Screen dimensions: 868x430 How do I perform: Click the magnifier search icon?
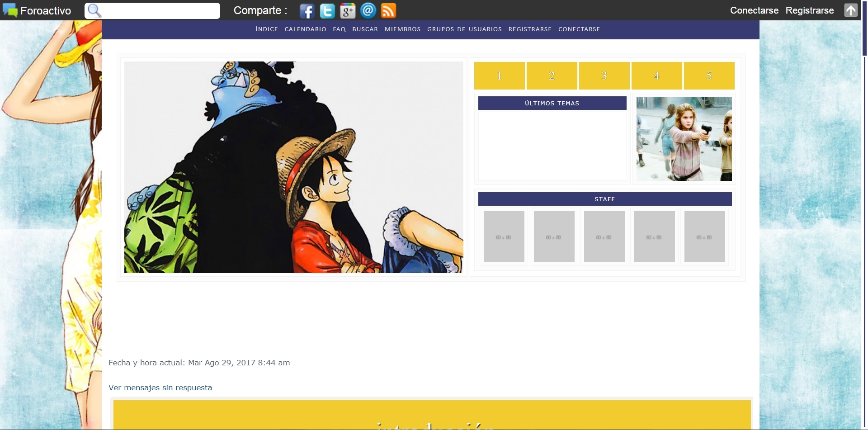pyautogui.click(x=94, y=10)
